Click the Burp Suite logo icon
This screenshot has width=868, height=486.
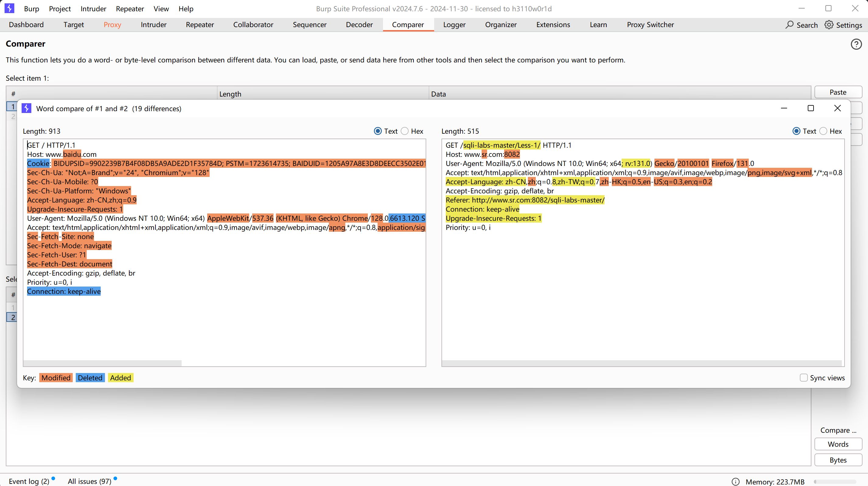pyautogui.click(x=9, y=9)
